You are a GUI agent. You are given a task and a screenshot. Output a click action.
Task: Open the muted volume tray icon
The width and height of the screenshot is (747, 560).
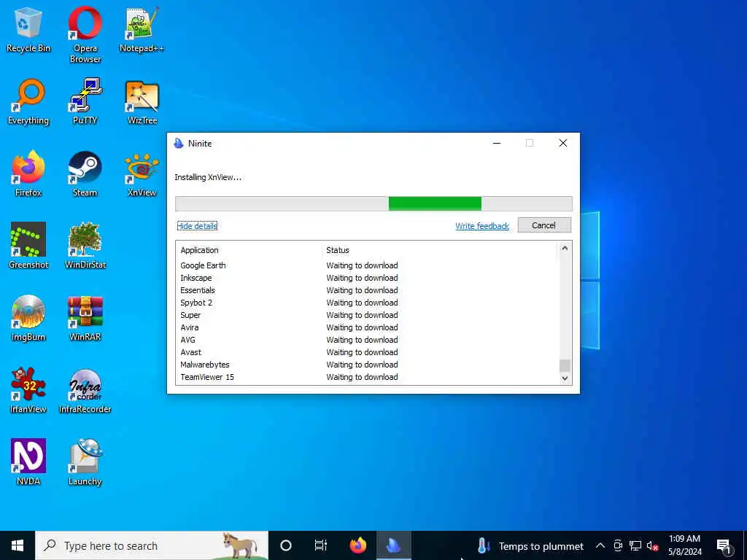tap(652, 545)
